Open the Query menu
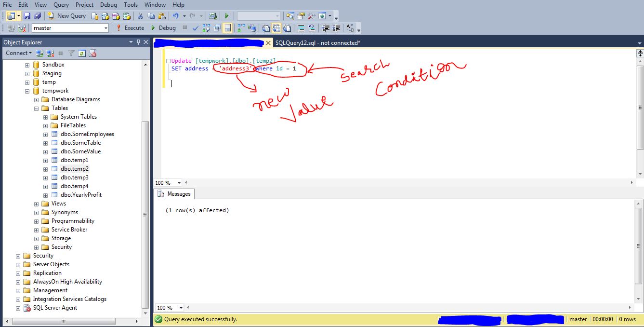The image size is (644, 327). (x=61, y=4)
